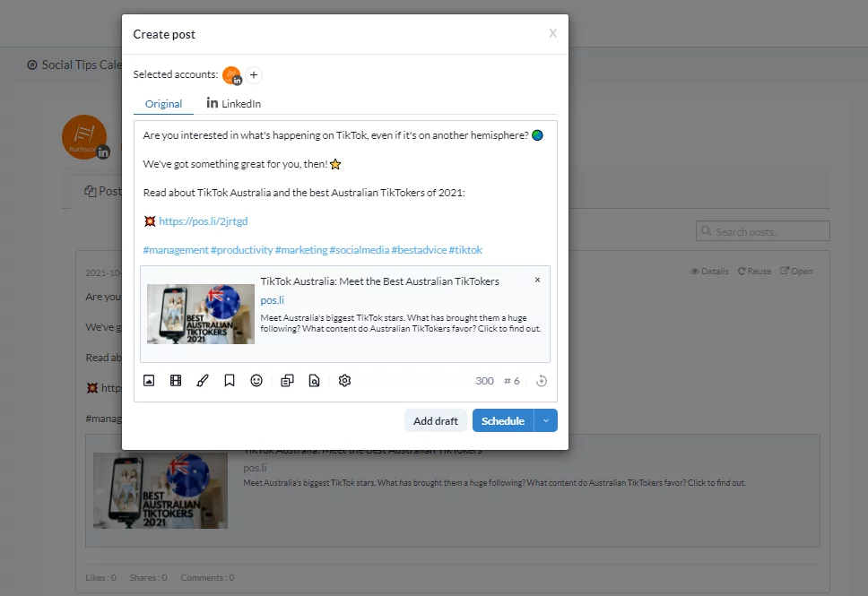
Task: Click the blue Schedule button
Action: tap(503, 420)
